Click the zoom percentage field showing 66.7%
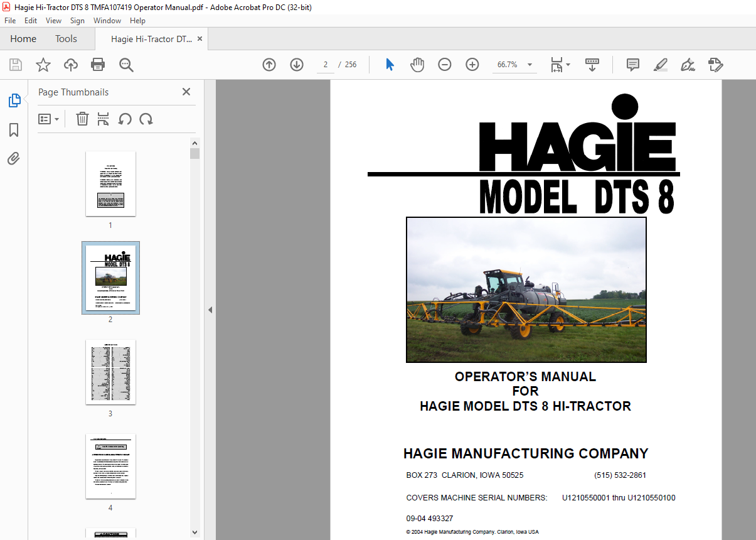756x540 pixels. (x=508, y=65)
